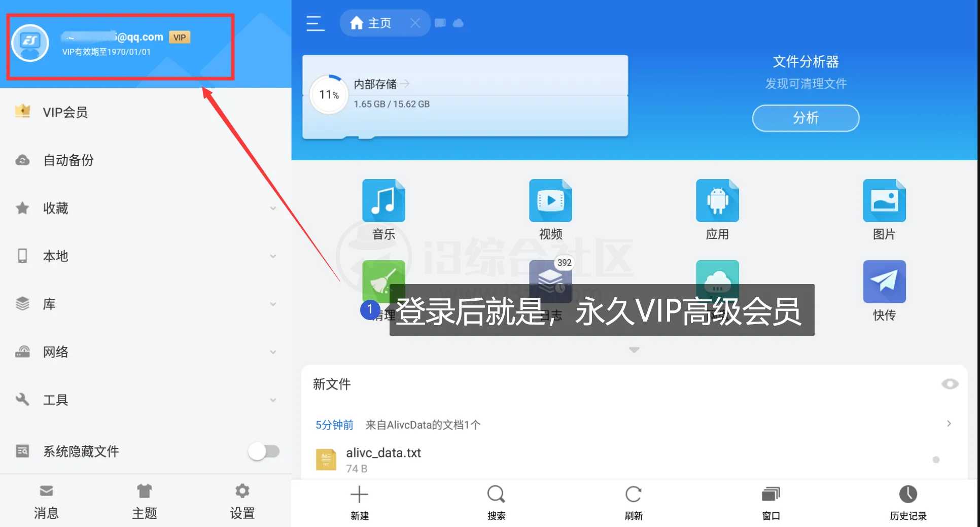Viewport: 980px width, 527px height.
Task: Open 内部存储 internal storage card
Action: (465, 96)
